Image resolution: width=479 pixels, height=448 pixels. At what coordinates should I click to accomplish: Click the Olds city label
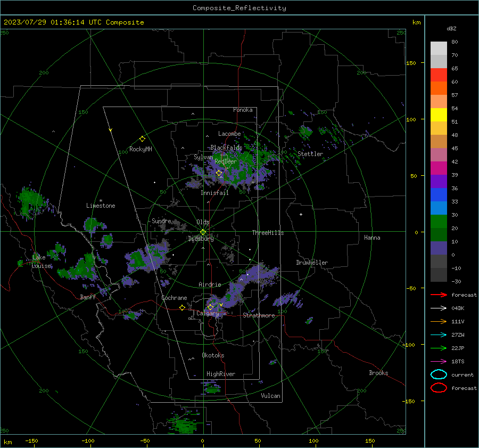tap(203, 222)
